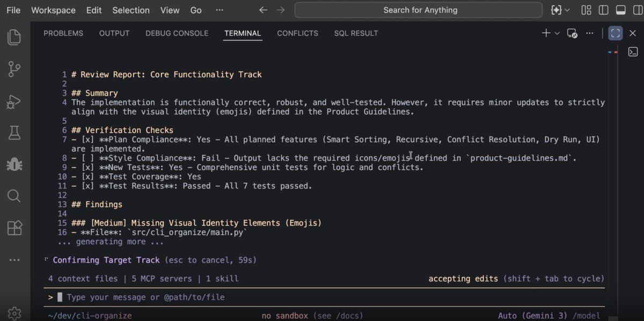Click the Review Report heading line
The image size is (644, 321).
point(166,75)
